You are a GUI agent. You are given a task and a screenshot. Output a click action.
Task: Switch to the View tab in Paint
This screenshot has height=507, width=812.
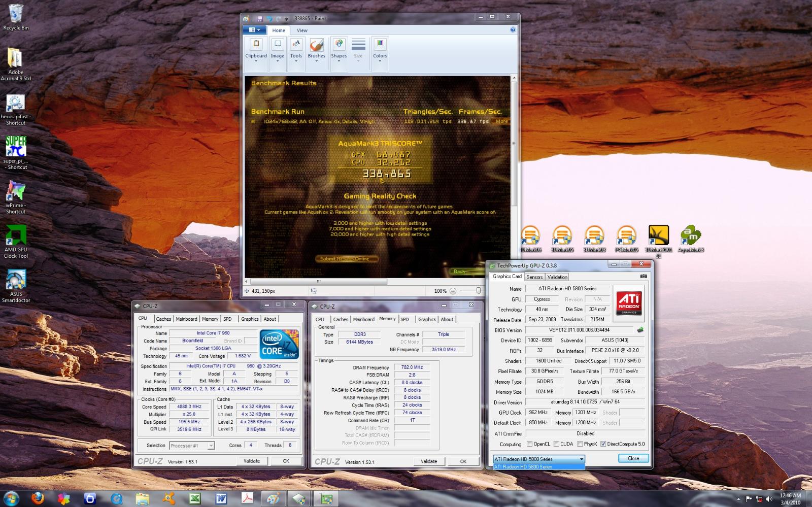(x=302, y=30)
